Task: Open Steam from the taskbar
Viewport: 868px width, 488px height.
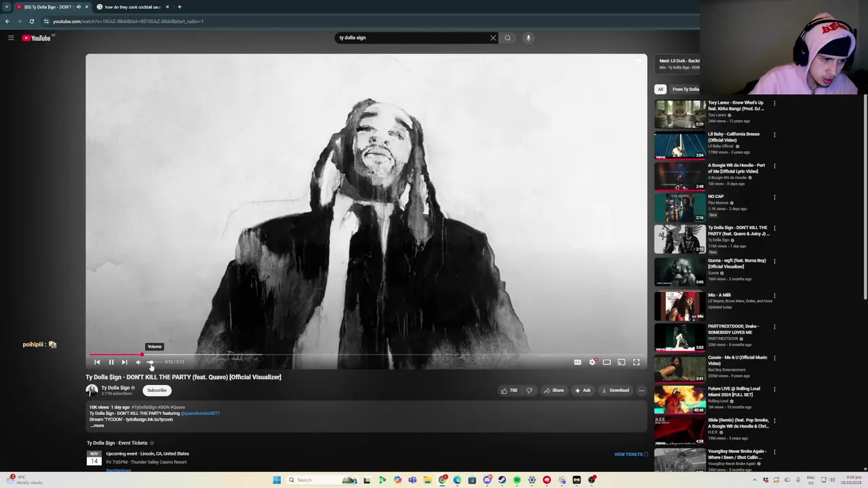Action: (x=502, y=480)
